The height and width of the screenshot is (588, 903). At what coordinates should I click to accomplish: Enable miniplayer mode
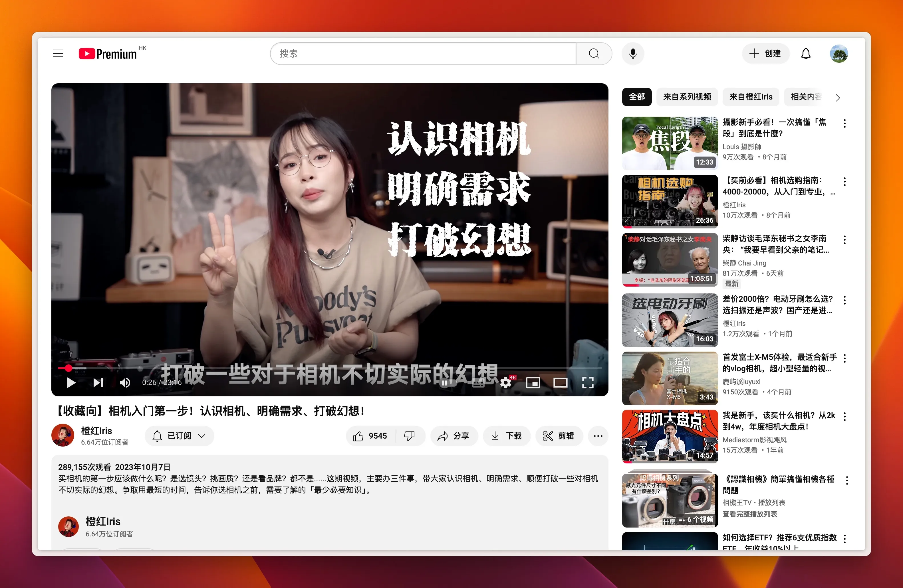pos(533,382)
